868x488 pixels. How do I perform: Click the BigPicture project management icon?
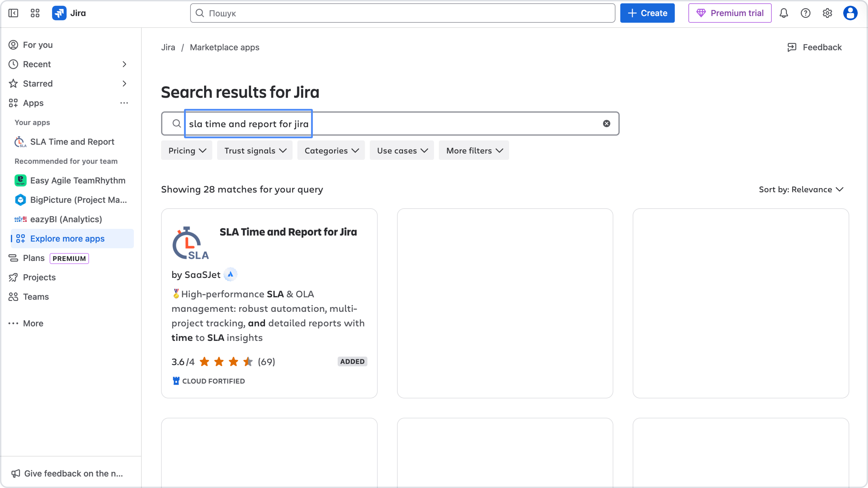tap(20, 200)
